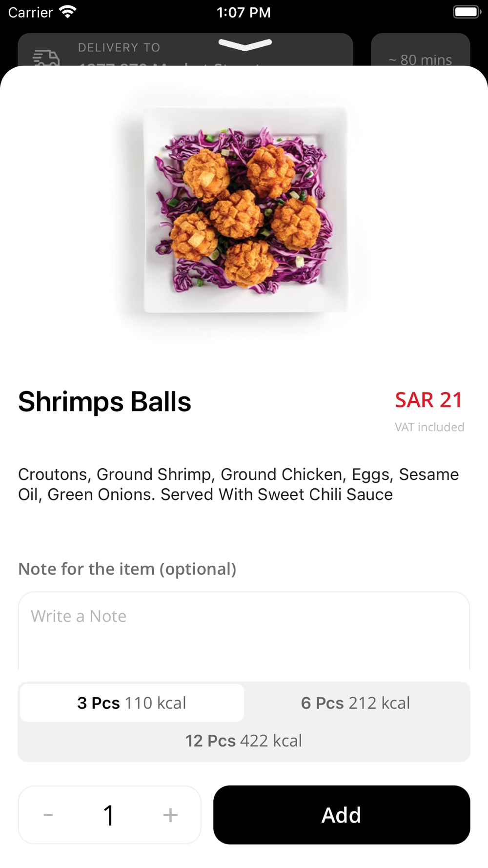Tap the plus quantity button
The width and height of the screenshot is (488, 868).
tap(170, 815)
